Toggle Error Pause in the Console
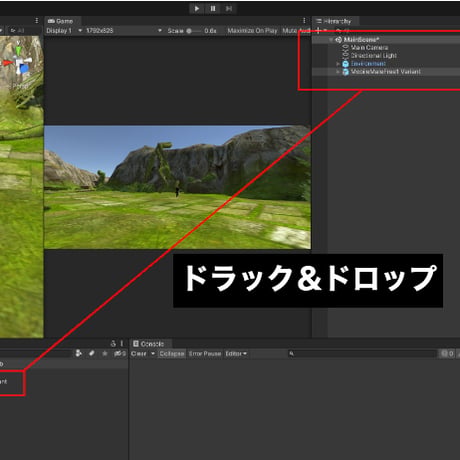This screenshot has width=460, height=460. 205,354
